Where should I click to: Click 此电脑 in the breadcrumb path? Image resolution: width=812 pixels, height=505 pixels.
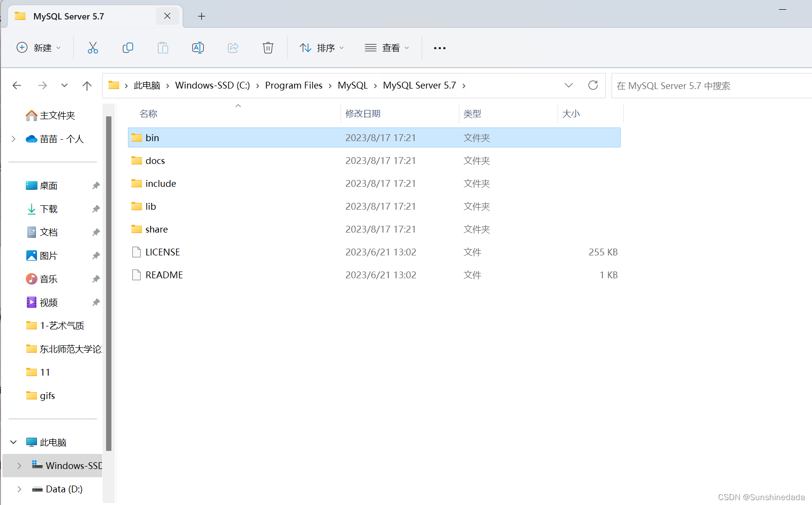(x=147, y=85)
